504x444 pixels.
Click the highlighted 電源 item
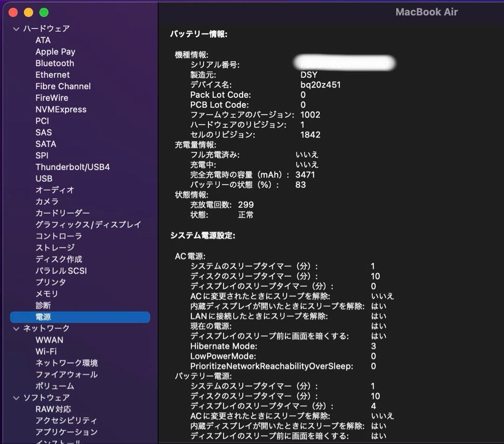tap(43, 317)
